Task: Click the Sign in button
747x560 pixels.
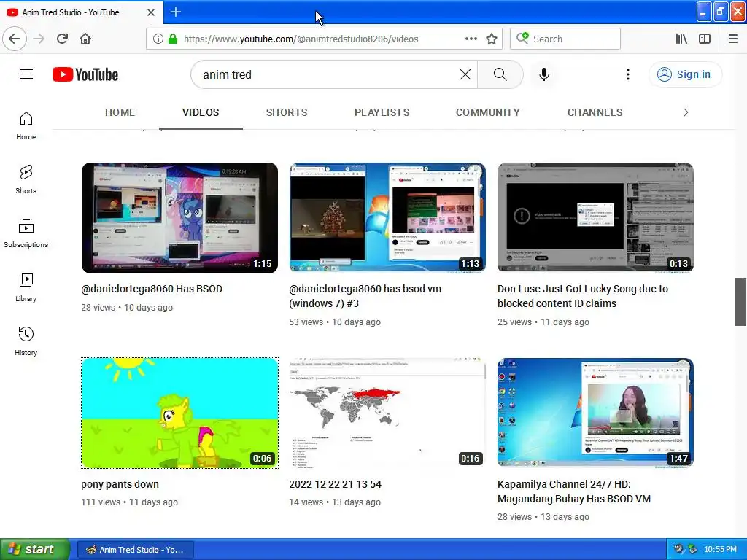Action: 685,74
